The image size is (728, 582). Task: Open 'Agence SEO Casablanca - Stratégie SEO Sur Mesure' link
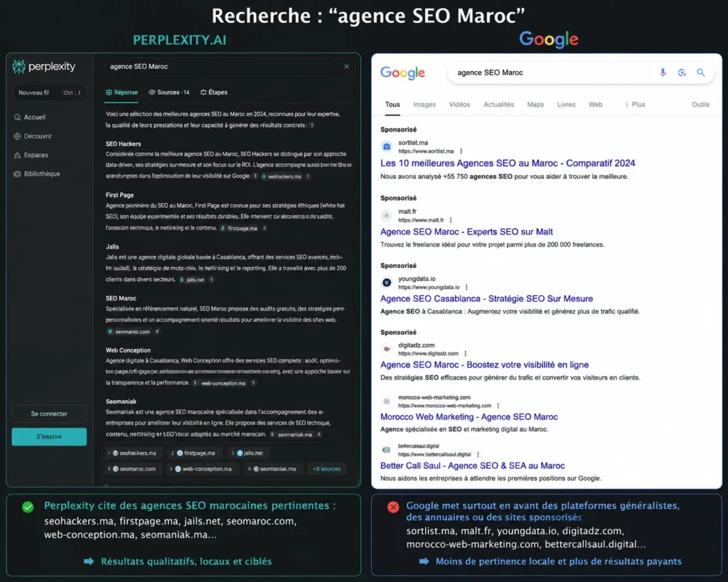pos(486,298)
